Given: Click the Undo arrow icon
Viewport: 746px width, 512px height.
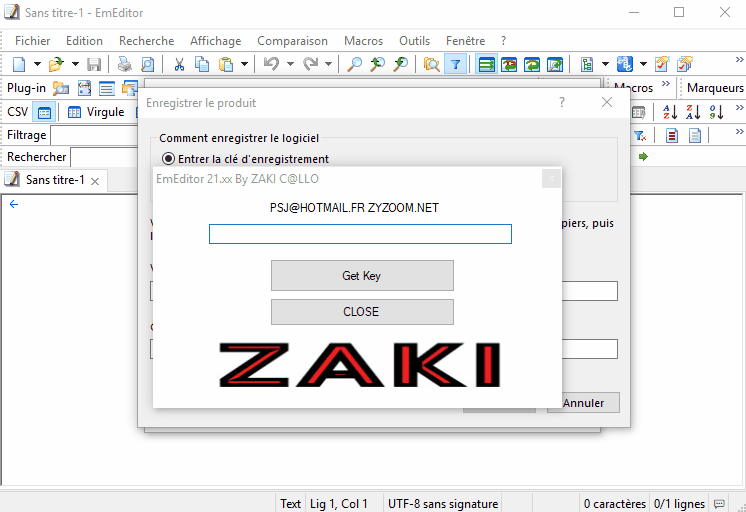Looking at the screenshot, I should coord(271,64).
